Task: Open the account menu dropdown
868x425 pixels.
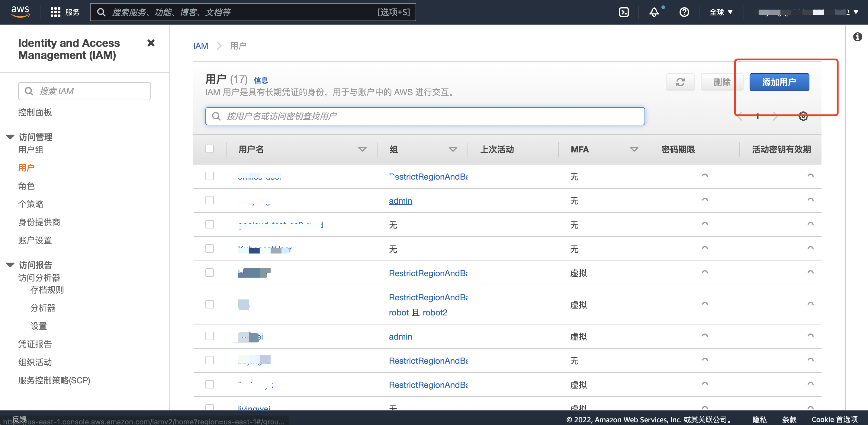Action: click(x=808, y=12)
